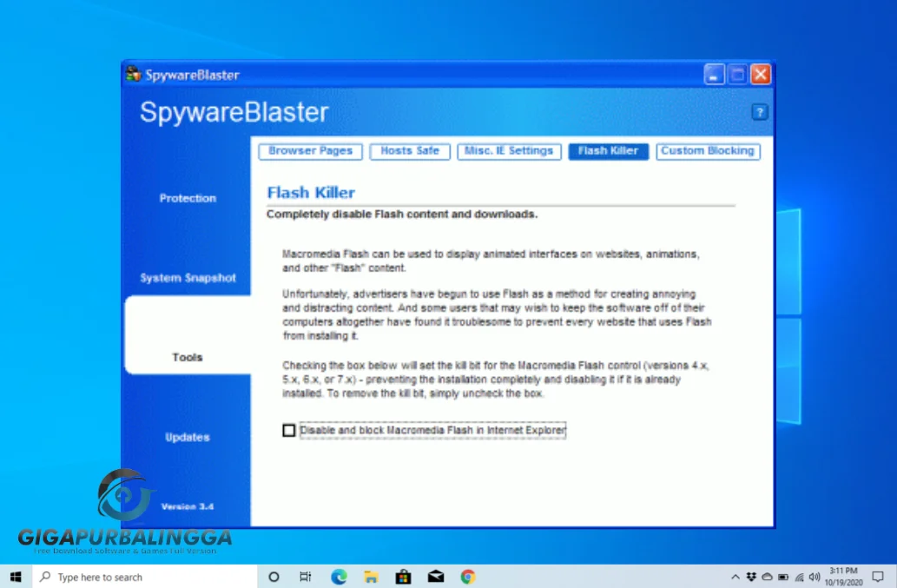Viewport: 897px width, 588px height.
Task: Open Task View on the taskbar
Action: pos(306,577)
